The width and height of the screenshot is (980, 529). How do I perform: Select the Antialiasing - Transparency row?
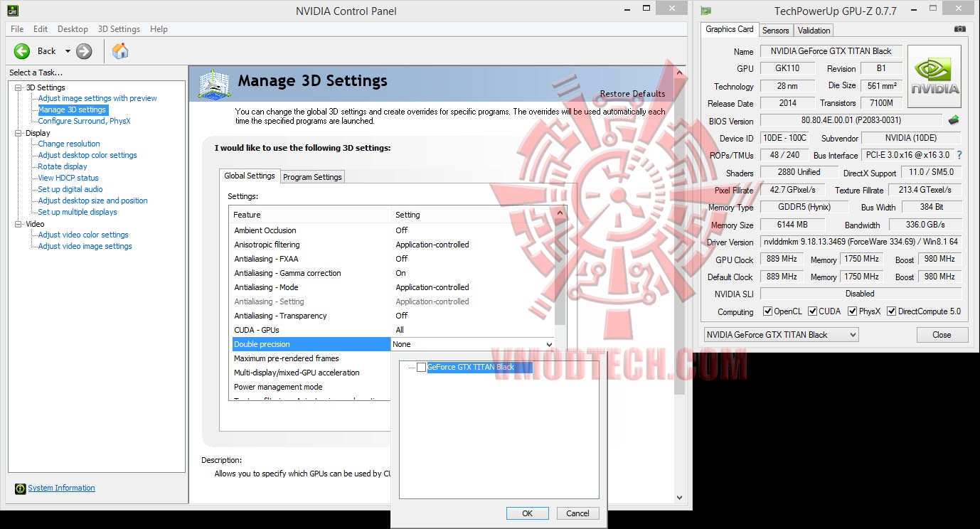tap(392, 316)
